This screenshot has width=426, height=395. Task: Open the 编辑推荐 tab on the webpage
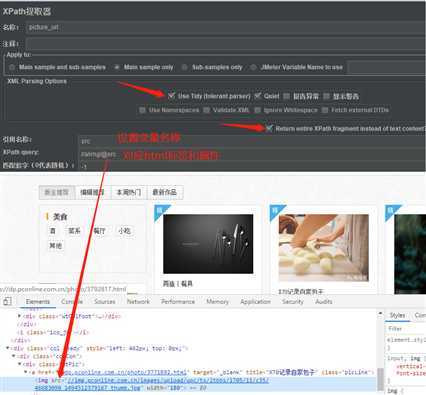(92, 192)
